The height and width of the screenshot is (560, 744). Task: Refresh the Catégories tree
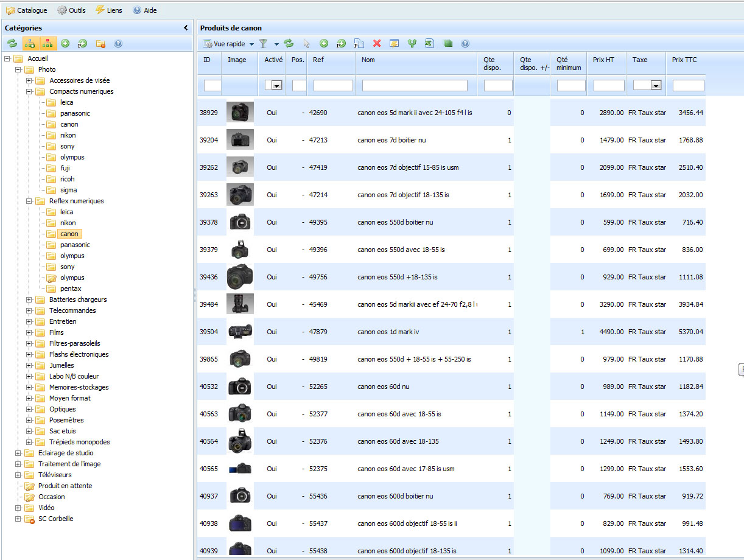[x=12, y=44]
